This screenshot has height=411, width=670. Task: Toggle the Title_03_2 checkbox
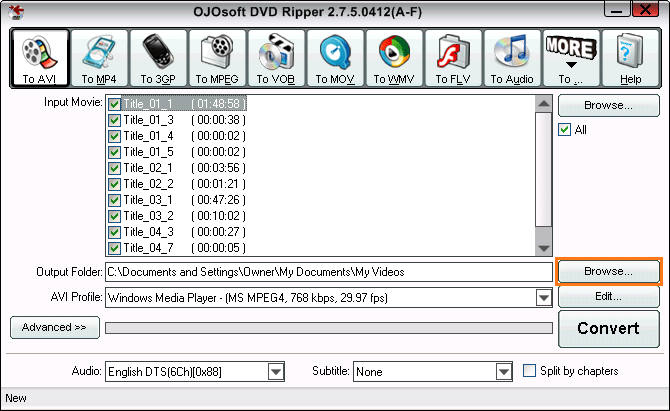coord(114,216)
